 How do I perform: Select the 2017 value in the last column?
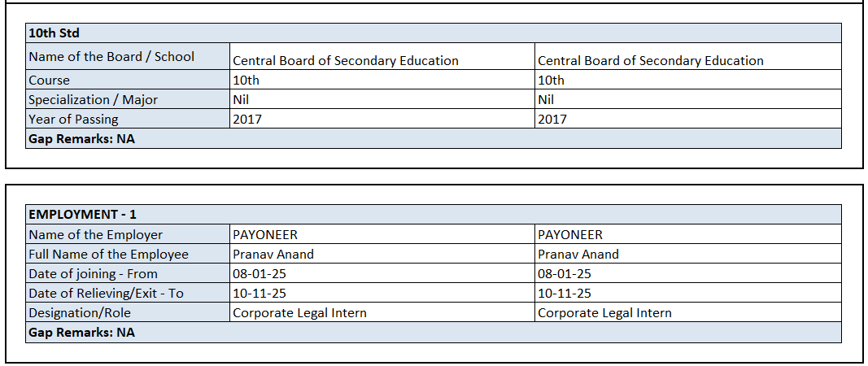coord(552,120)
